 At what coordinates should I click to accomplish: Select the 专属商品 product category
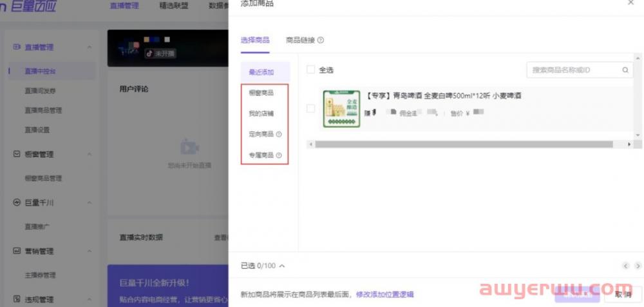(261, 155)
